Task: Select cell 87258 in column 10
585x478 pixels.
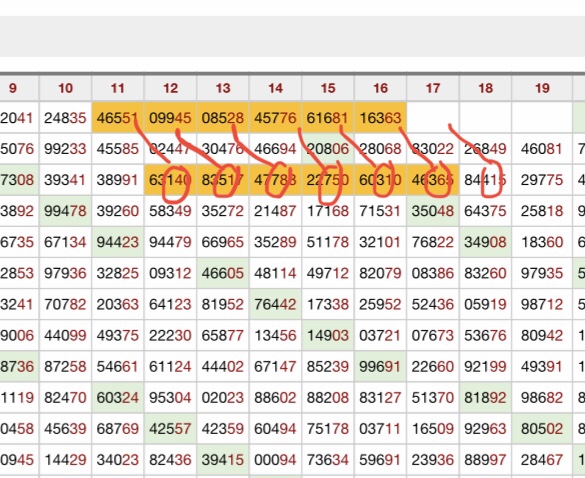Action: click(65, 366)
